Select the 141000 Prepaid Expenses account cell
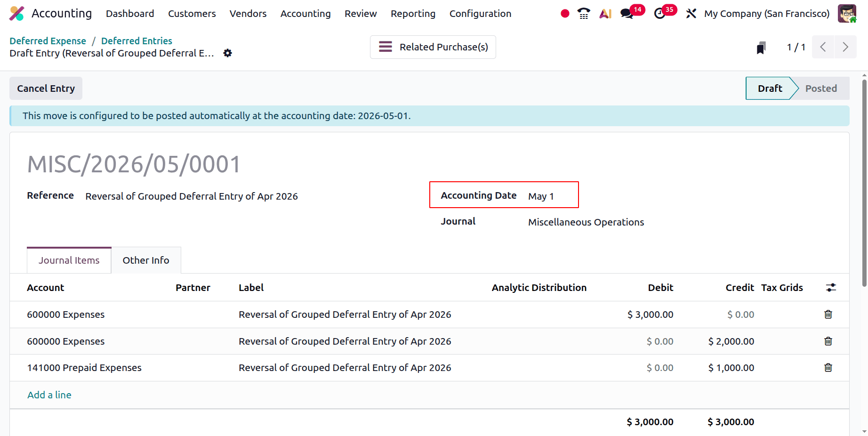Screen dimensions: 868x436 click(x=84, y=368)
